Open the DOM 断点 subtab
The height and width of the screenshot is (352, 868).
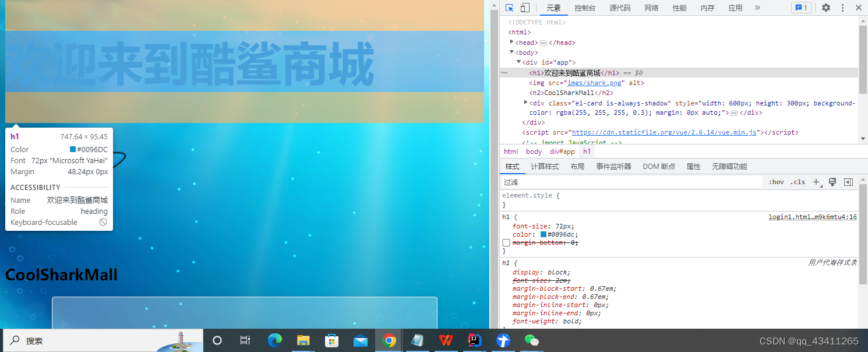659,167
